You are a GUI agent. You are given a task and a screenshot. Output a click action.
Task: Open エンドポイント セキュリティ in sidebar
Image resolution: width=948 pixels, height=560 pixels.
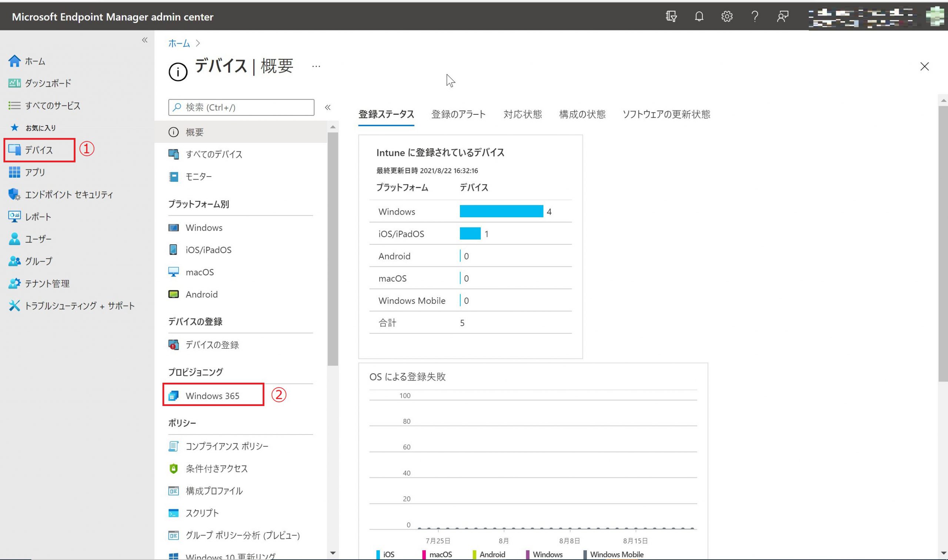click(69, 194)
